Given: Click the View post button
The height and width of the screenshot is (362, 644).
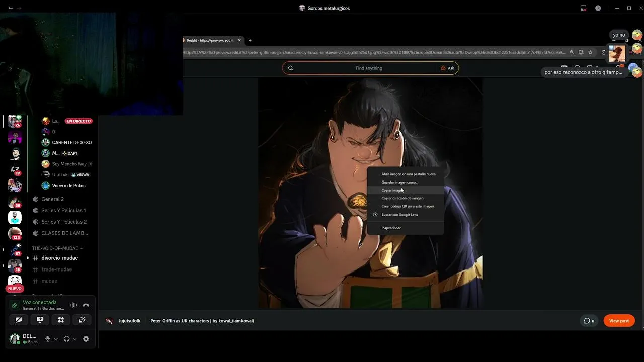Looking at the screenshot, I should [619, 321].
